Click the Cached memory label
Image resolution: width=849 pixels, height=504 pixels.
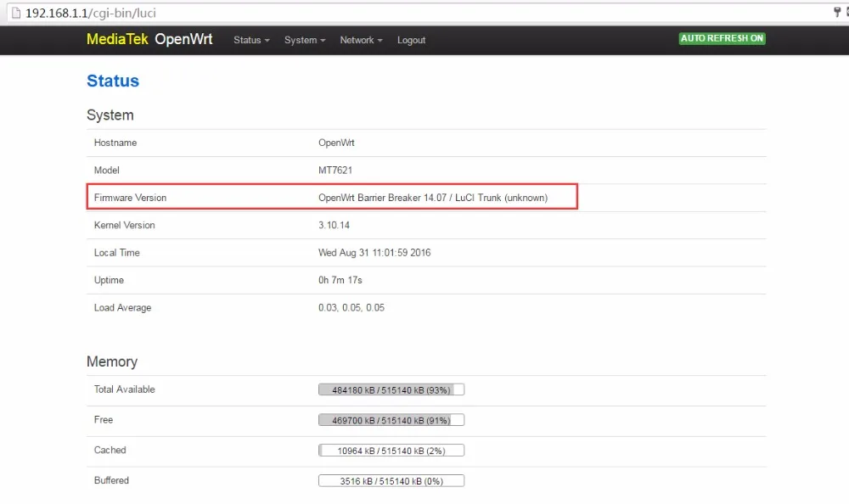click(110, 450)
